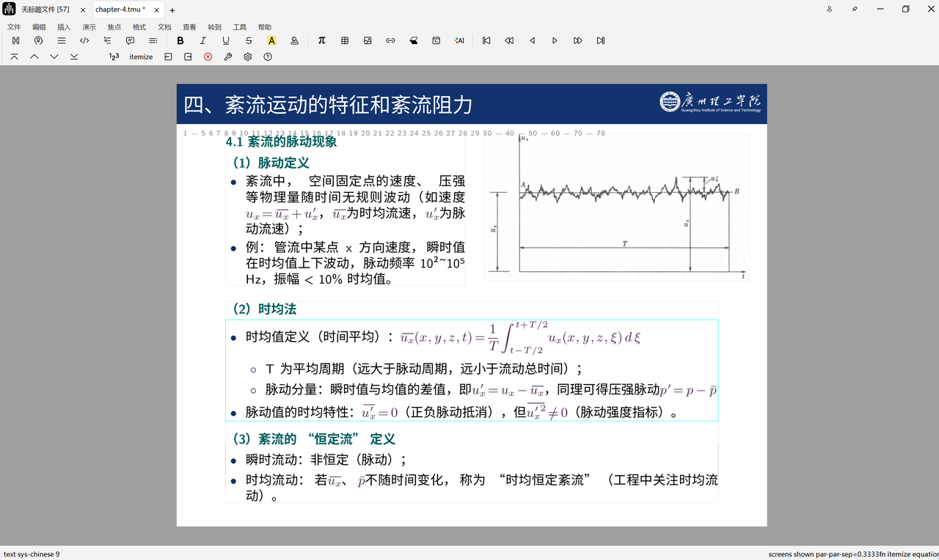Screen dimensions: 939x560
Task: Insert a math formula with pi icon
Action: point(322,41)
